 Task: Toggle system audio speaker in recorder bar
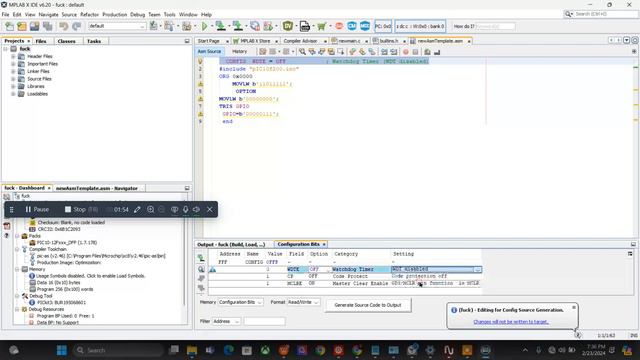197,209
